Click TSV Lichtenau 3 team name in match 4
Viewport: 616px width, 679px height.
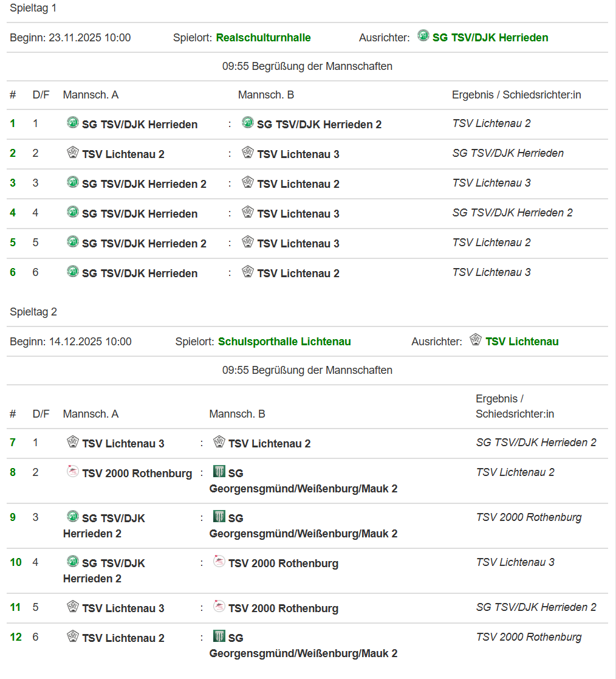298,214
